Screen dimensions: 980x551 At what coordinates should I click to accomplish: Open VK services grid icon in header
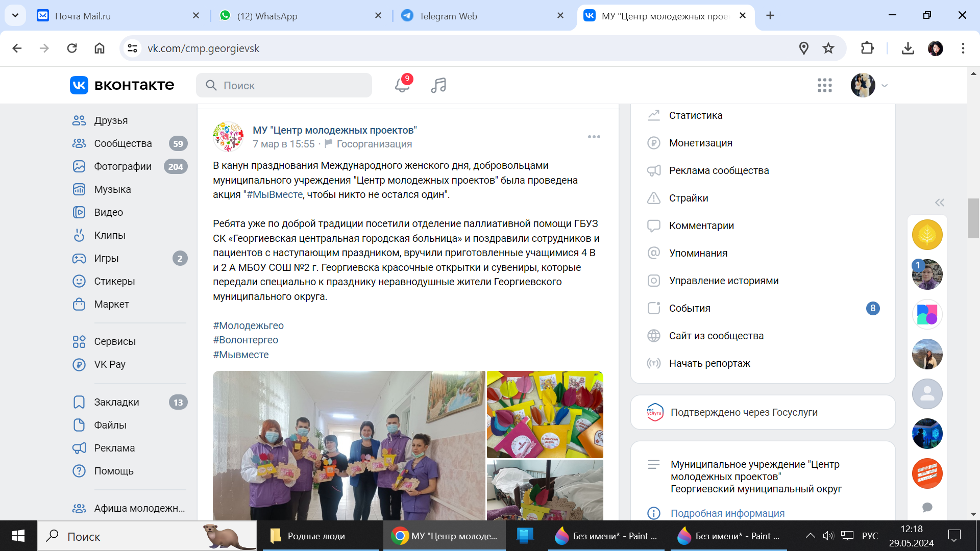coord(824,85)
